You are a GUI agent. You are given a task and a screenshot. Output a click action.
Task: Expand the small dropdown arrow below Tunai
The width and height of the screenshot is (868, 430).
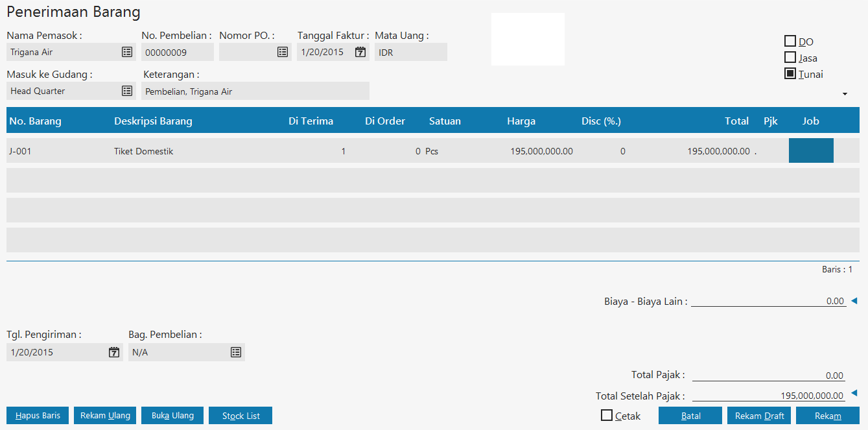coord(845,94)
